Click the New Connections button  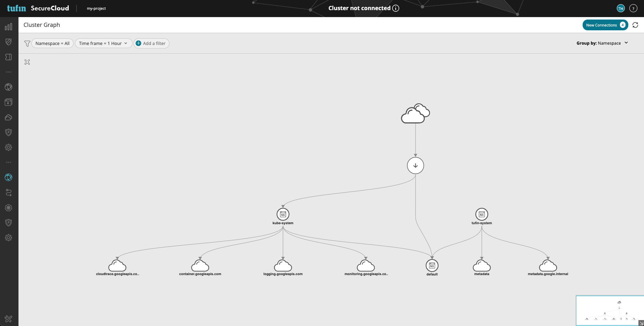point(605,25)
